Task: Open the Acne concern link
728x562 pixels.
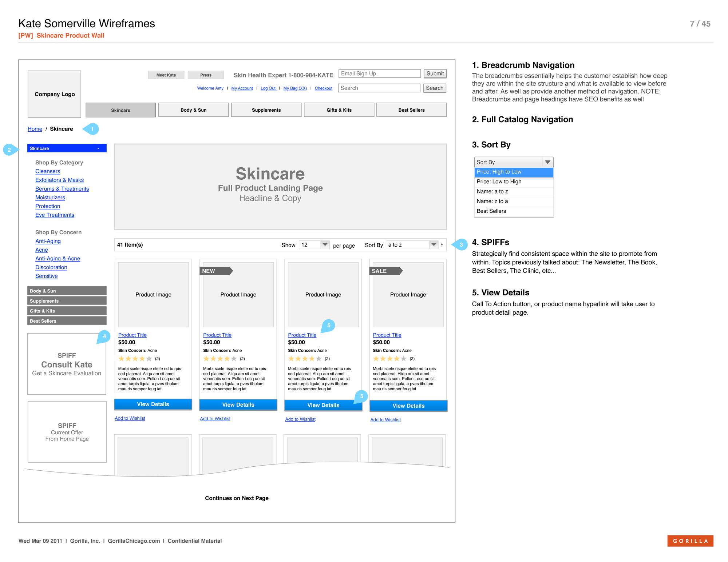Action: click(x=41, y=250)
